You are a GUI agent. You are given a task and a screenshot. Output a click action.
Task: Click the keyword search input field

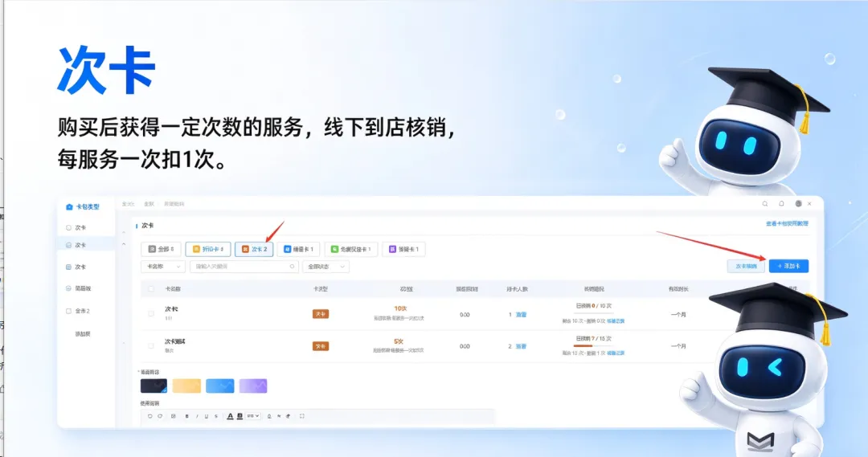(244, 267)
